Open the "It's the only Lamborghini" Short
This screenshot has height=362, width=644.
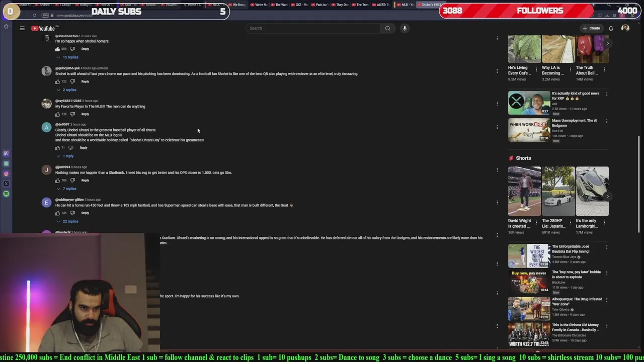[592, 191]
